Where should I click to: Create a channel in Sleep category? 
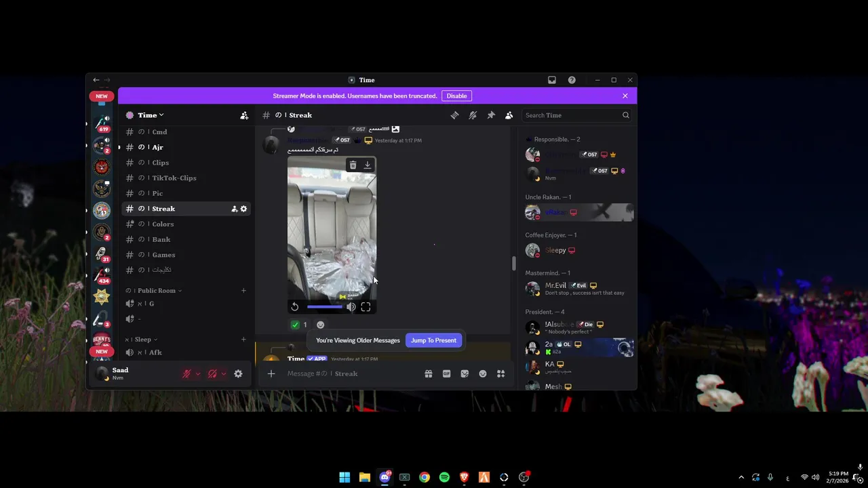pos(243,340)
